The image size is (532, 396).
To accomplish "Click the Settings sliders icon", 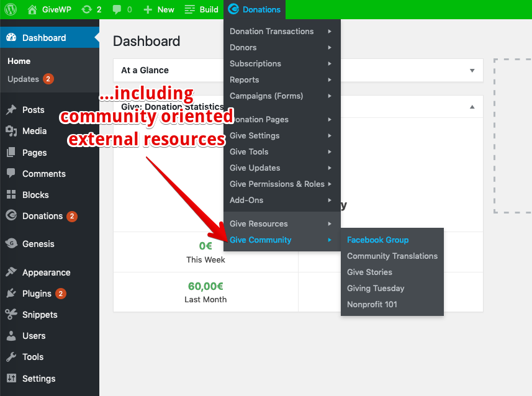I will [x=11, y=378].
